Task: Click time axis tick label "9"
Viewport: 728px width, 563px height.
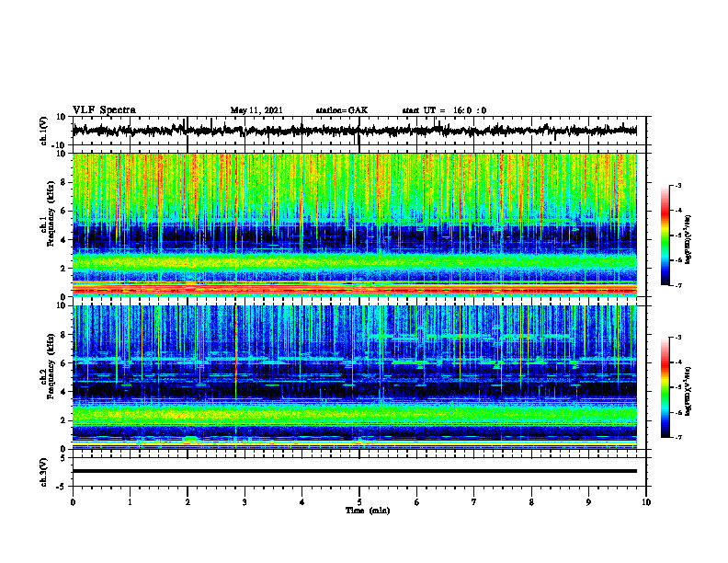Action: point(588,502)
